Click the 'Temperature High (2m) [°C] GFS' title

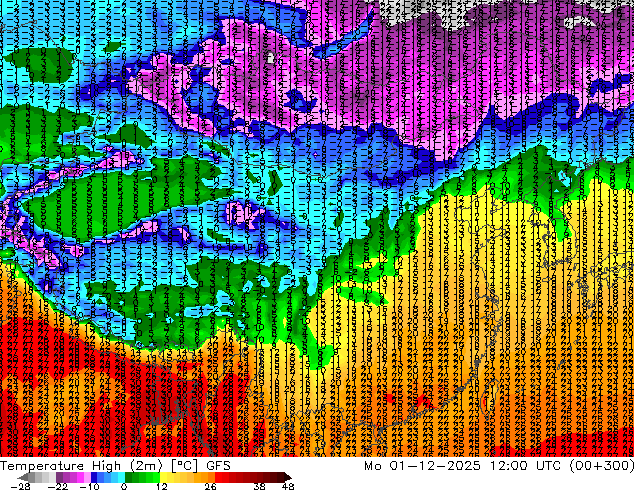click(x=115, y=466)
